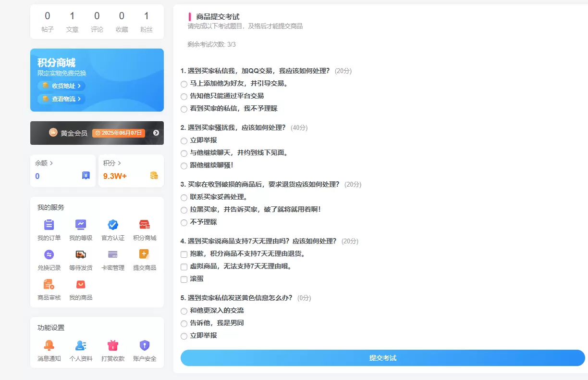The image size is (588, 380).
Task: Select 看到买家的私信，我不予理睬 option
Action: coord(184,109)
